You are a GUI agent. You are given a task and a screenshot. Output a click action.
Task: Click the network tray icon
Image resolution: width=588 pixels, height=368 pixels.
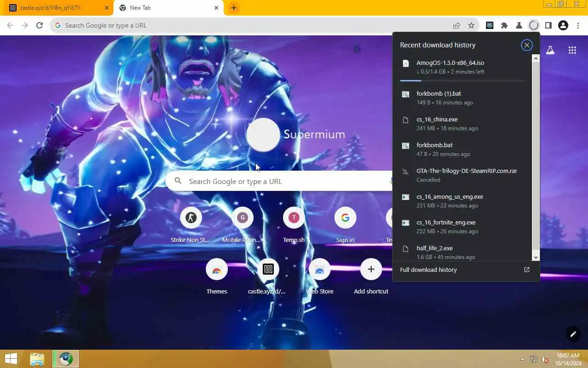[534, 359]
